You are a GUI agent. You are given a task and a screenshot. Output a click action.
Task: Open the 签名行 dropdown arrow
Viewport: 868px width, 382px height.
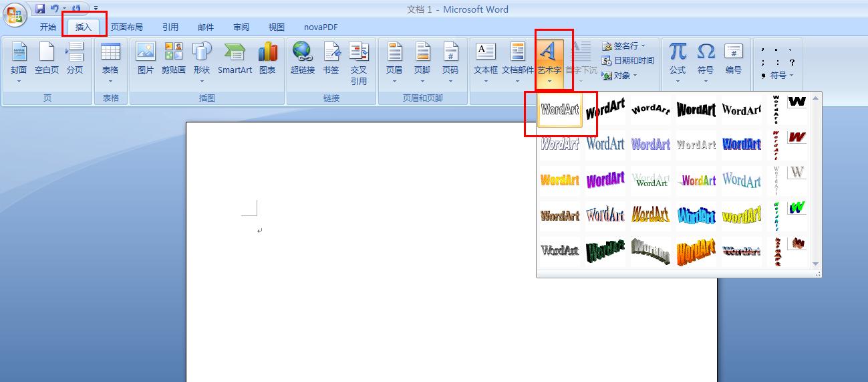643,46
